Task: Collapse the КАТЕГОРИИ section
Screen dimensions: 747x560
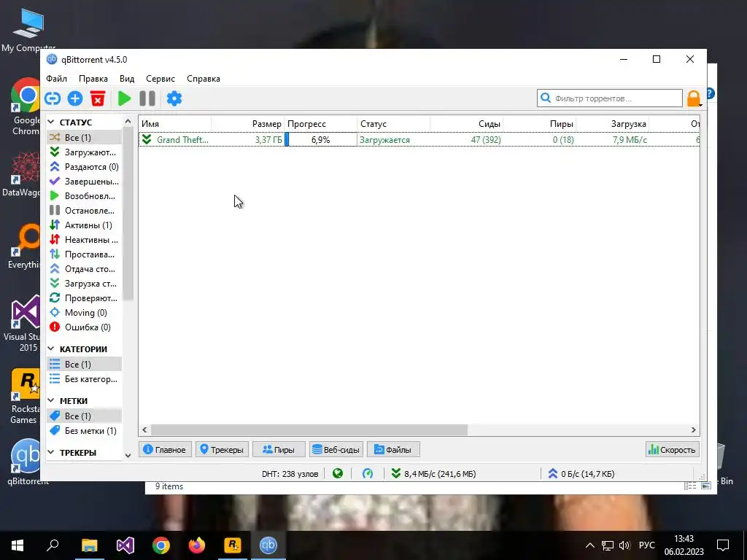Action: (51, 349)
